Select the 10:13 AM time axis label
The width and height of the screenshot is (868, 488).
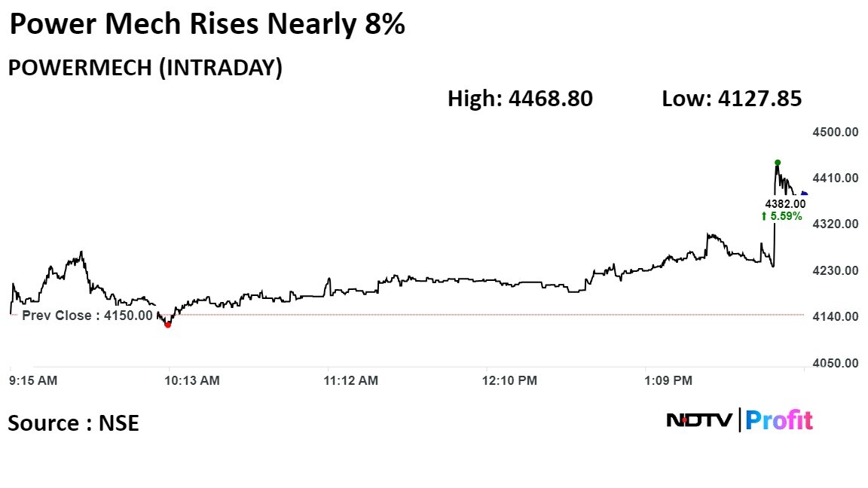point(194,381)
